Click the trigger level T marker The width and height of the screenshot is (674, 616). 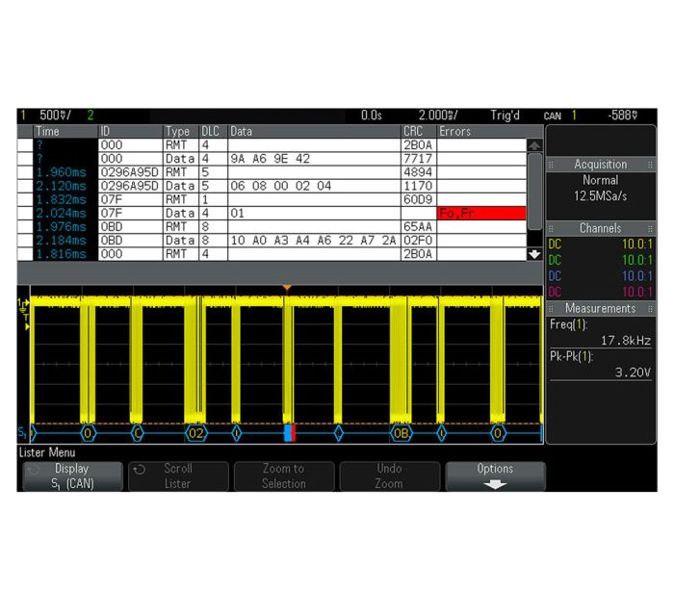27,322
